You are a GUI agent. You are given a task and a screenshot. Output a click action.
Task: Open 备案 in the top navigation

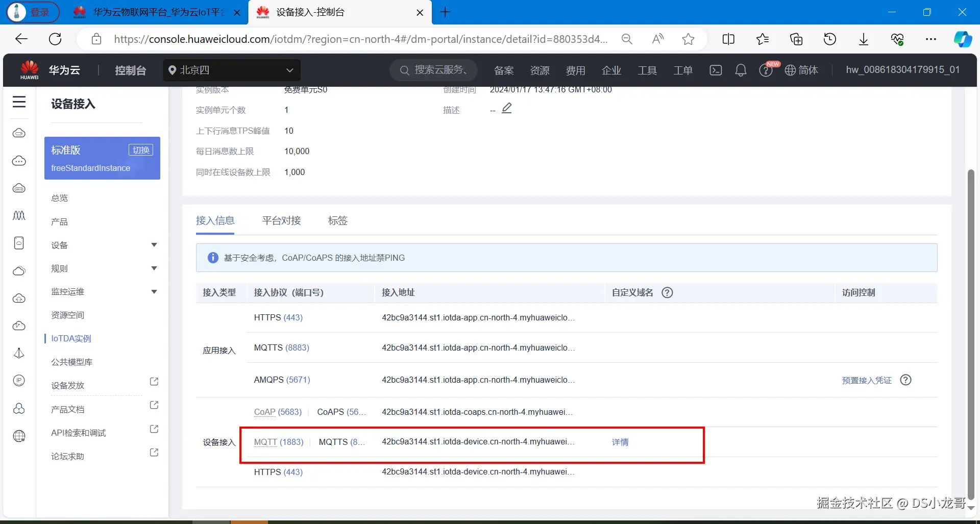click(504, 70)
